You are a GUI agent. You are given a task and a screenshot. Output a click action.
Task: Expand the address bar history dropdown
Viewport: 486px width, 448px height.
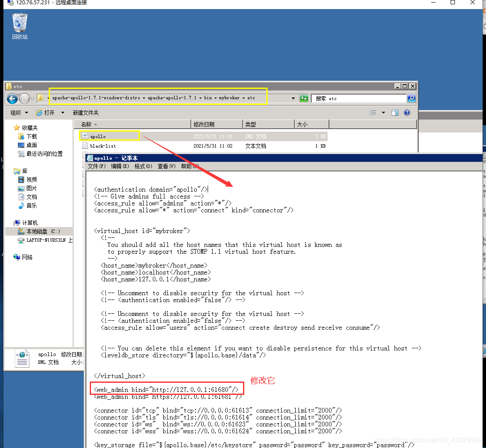coord(293,98)
